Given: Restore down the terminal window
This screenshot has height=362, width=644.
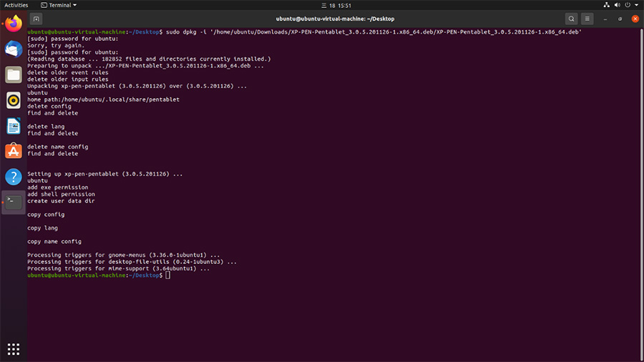Looking at the screenshot, I should pos(619,19).
